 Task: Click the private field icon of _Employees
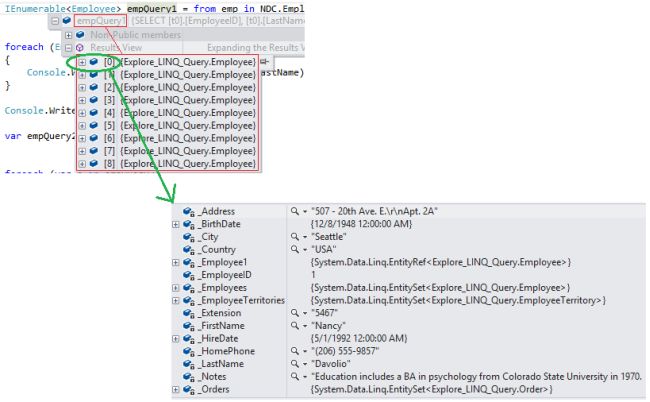189,288
